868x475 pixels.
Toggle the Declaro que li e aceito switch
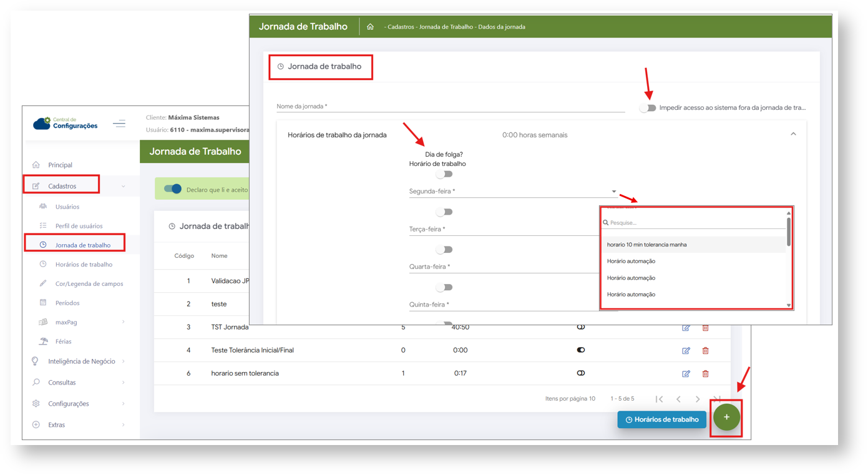tap(172, 189)
